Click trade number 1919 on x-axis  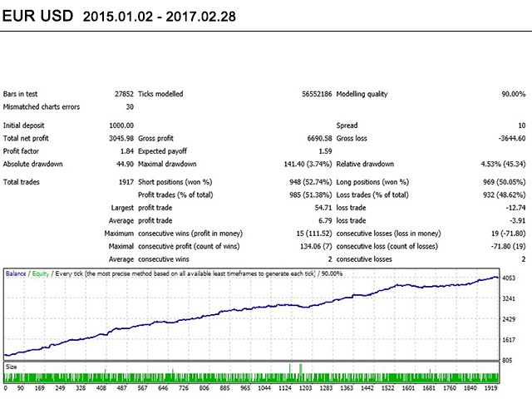tap(490, 388)
